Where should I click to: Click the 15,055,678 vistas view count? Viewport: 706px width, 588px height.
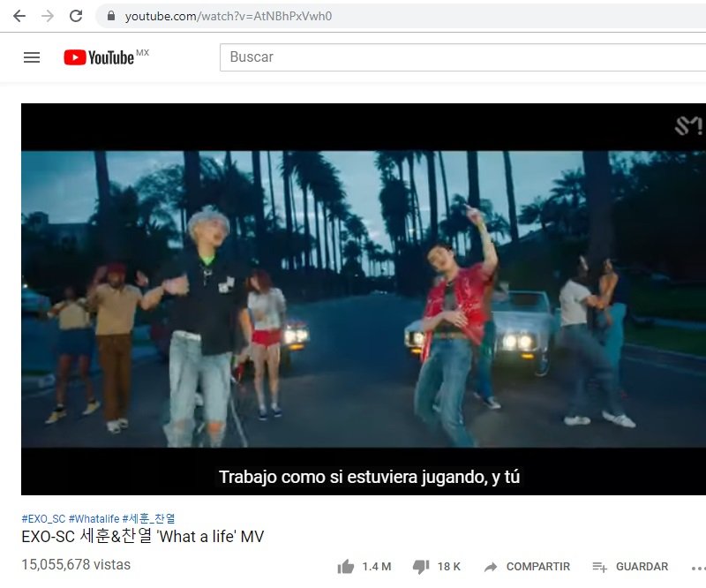76,564
